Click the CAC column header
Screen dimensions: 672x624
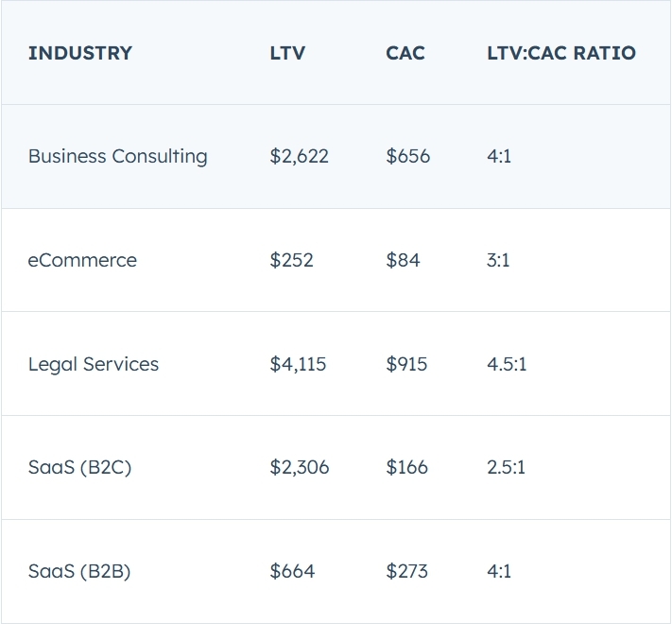pos(405,53)
